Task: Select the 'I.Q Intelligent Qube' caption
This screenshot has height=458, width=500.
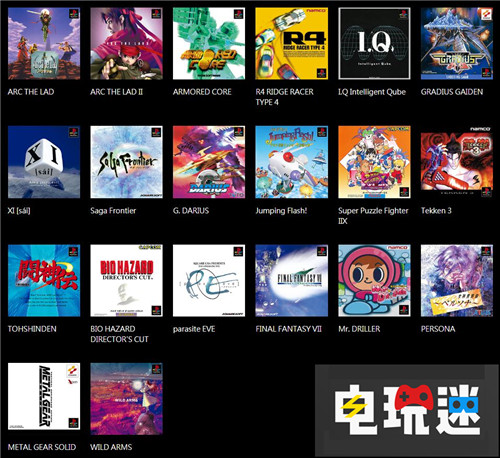Action: (372, 92)
